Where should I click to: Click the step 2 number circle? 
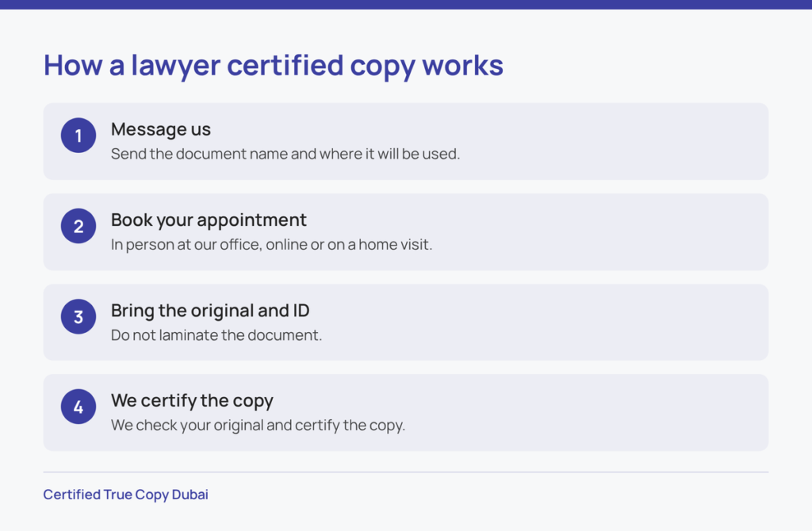(x=79, y=226)
